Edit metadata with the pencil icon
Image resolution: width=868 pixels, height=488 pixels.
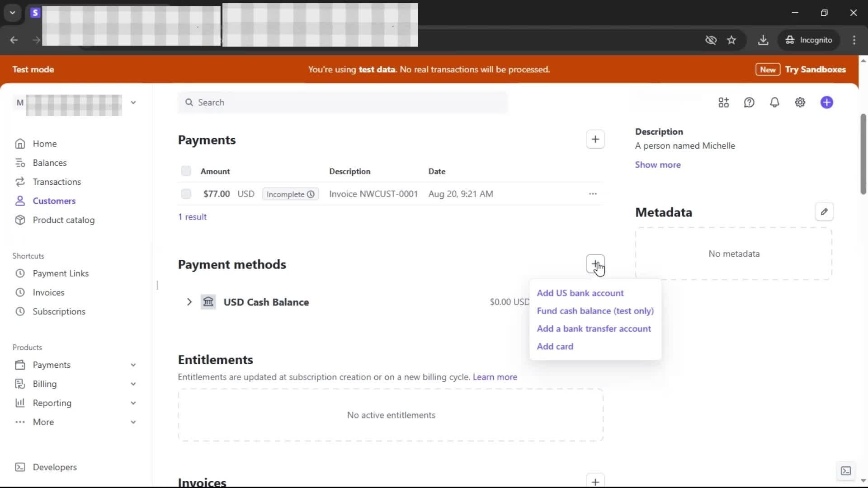824,212
